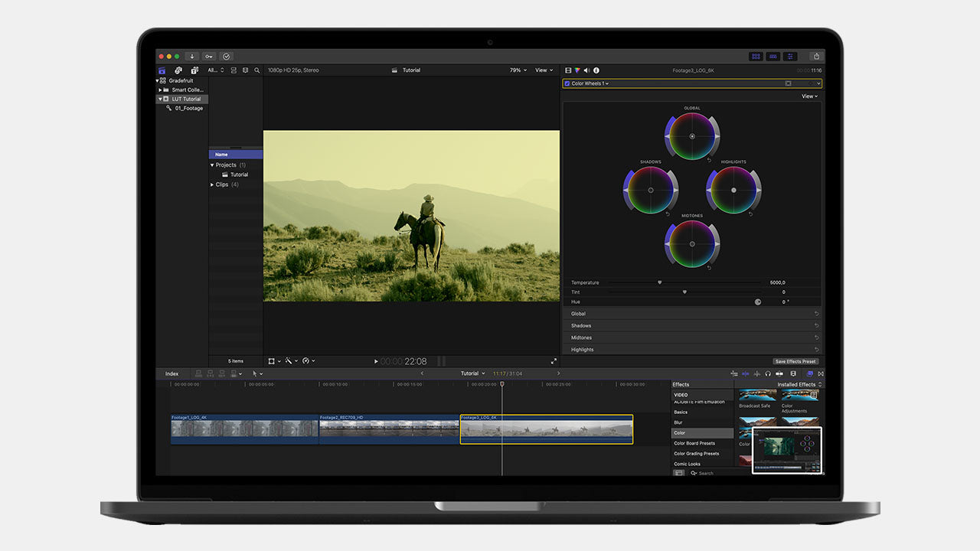The height and width of the screenshot is (551, 980).
Task: Open the 79% zoom dropdown
Action: click(x=518, y=70)
